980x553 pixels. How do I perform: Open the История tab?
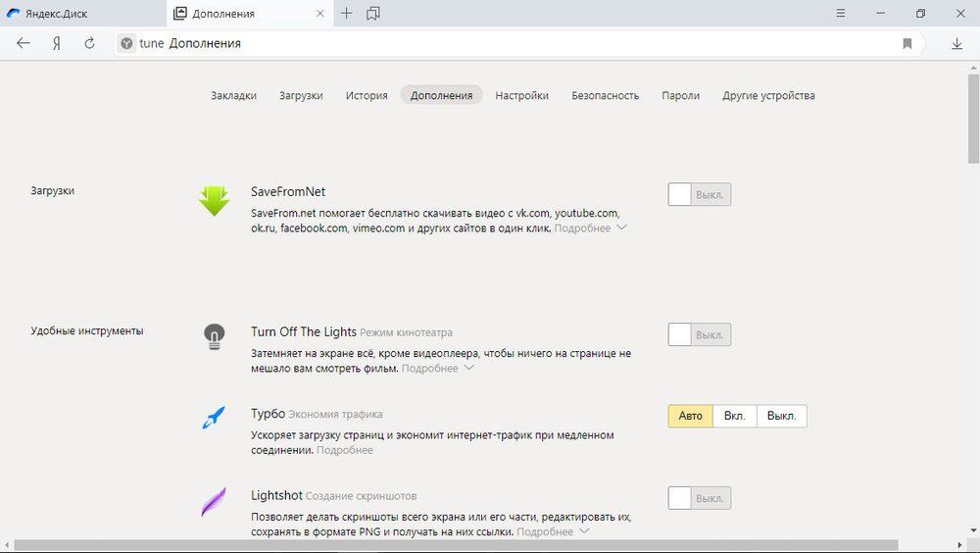coord(367,96)
